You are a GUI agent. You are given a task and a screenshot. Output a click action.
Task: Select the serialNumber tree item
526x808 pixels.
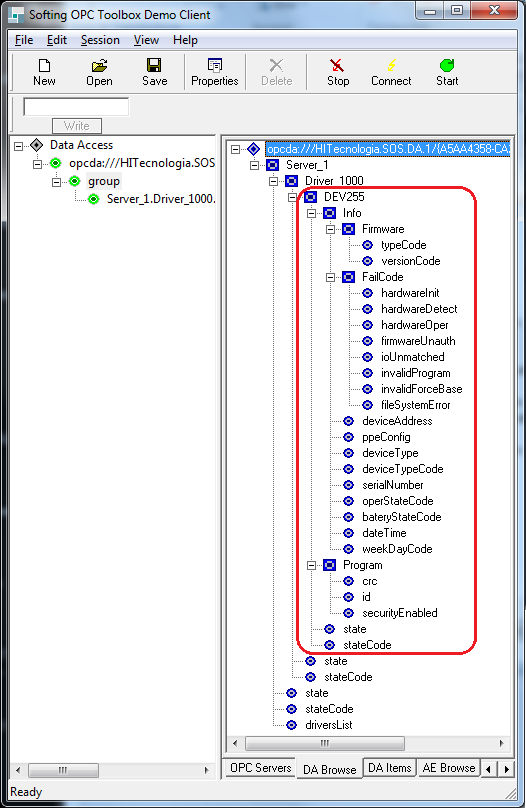pos(393,485)
